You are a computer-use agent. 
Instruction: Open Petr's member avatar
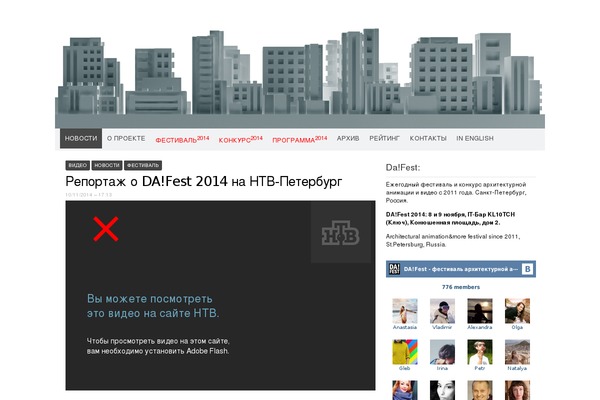click(480, 352)
